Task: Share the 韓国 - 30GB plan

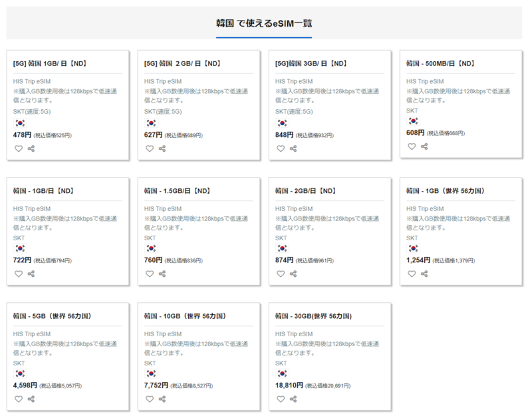Action: (293, 399)
